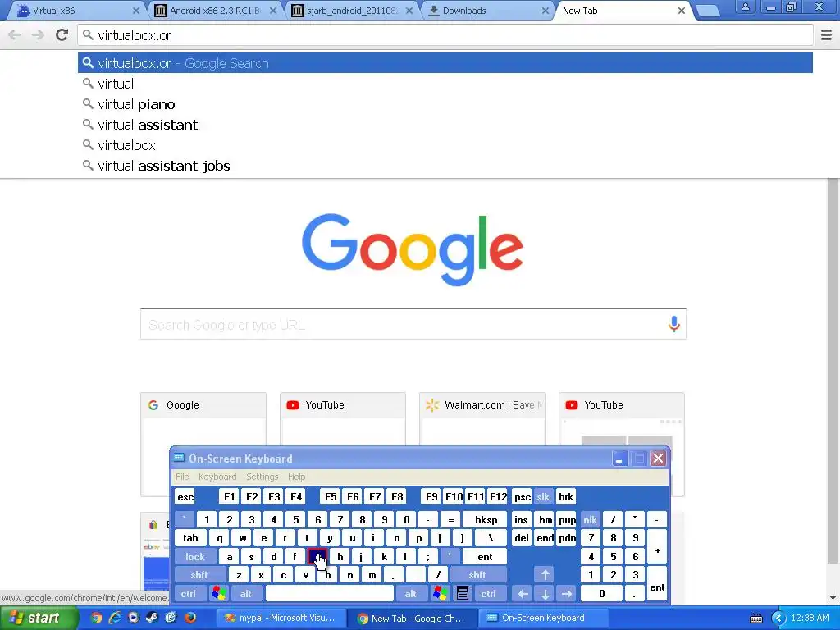Viewport: 840px width, 630px height.
Task: Focus the address bar containing virtualbox.or
Action: [445, 35]
